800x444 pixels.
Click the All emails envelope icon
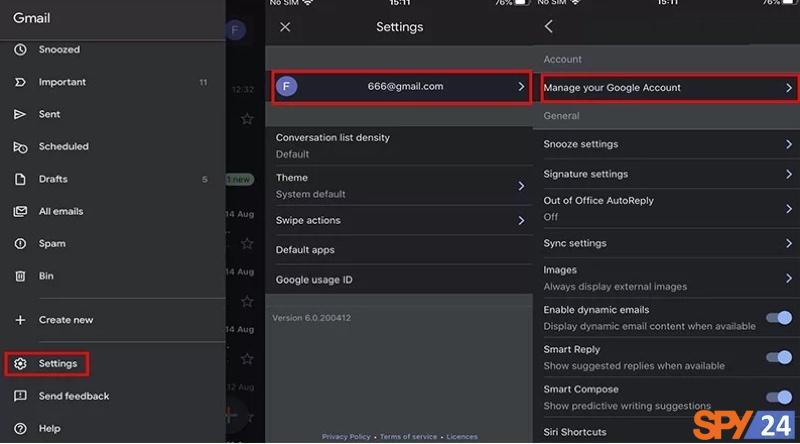pos(20,211)
